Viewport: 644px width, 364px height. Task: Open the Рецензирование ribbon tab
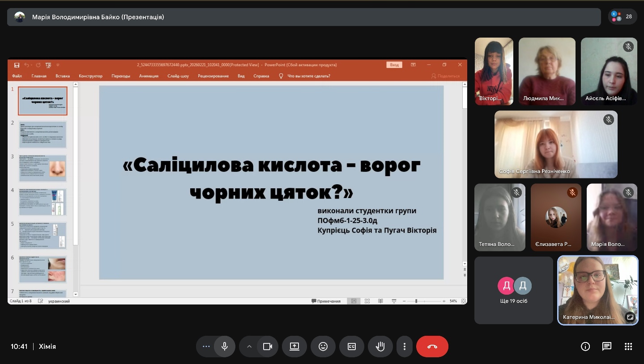click(213, 76)
